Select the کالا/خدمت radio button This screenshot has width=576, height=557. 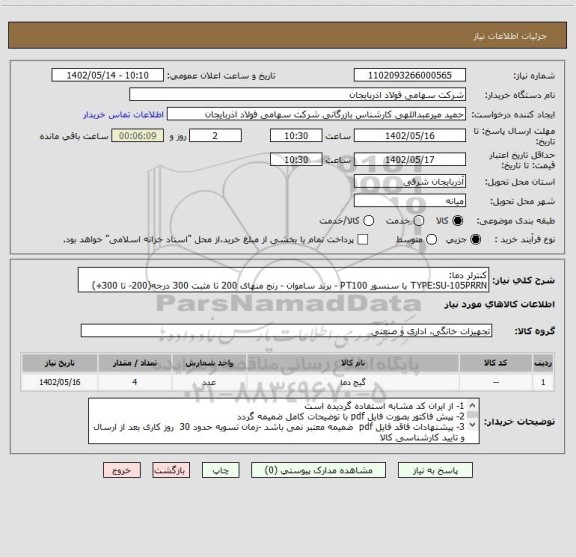(368, 221)
